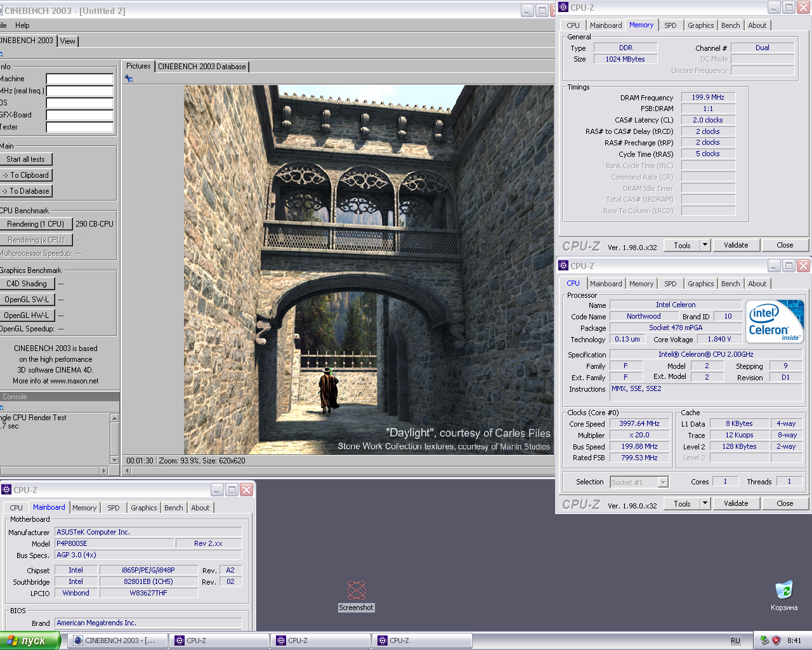Run the OpenGL HW-L benchmark
Image resolution: width=812 pixels, height=650 pixels.
(27, 315)
